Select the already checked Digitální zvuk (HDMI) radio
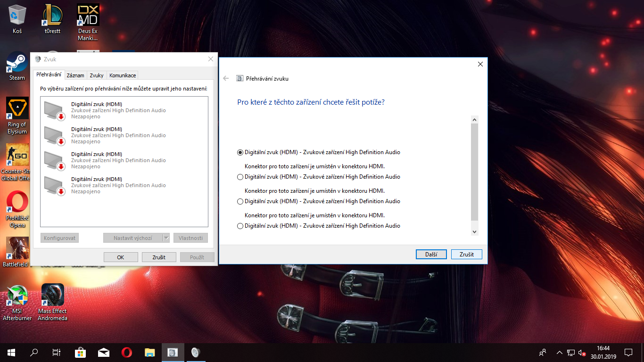Viewport: 644px width, 362px height. click(x=240, y=152)
